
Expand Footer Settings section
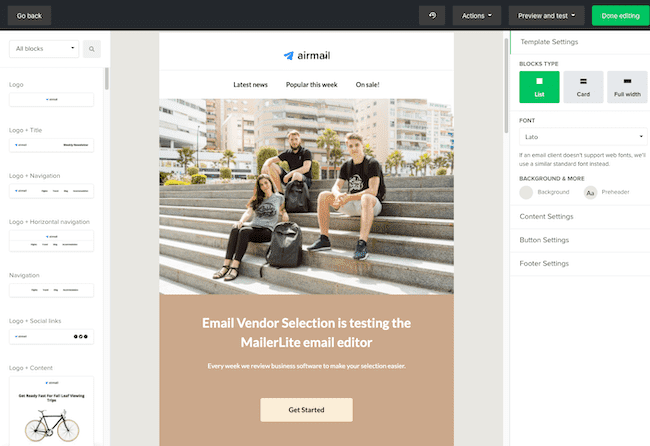(x=580, y=264)
